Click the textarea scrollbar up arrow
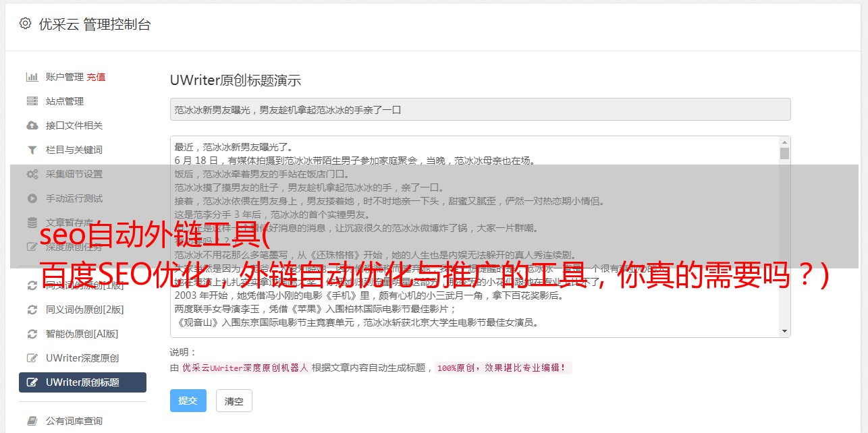Image resolution: width=868 pixels, height=433 pixels. click(784, 142)
